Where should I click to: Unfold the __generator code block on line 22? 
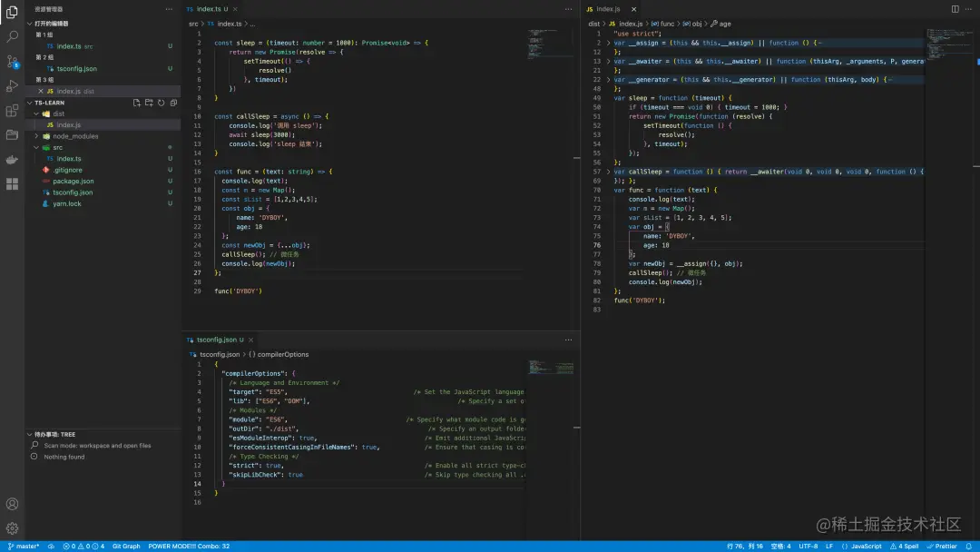coord(608,80)
